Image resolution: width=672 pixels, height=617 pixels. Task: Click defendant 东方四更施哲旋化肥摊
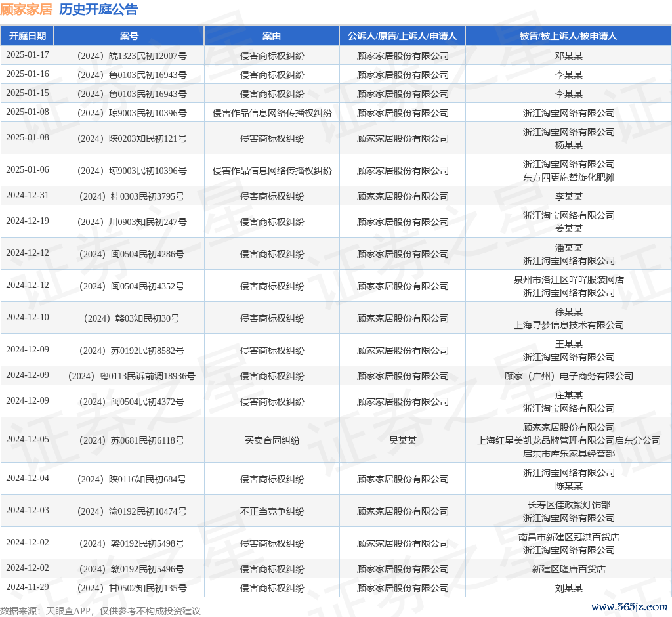[x=569, y=177]
